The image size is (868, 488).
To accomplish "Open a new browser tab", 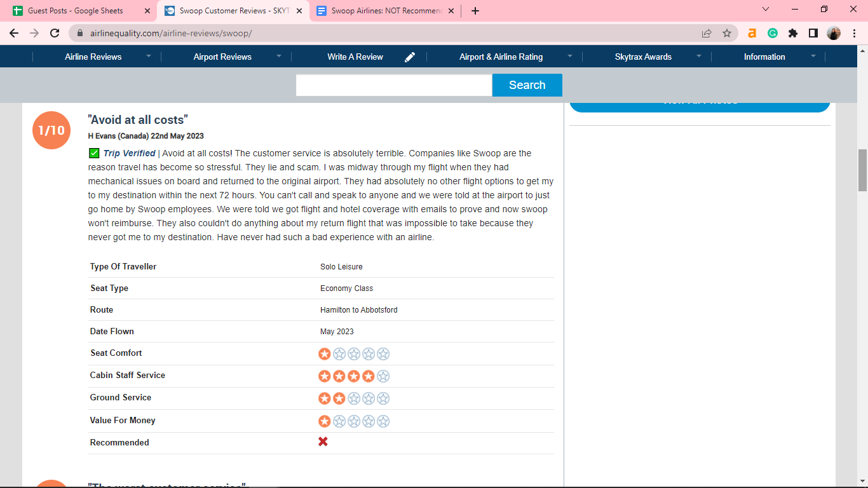I will click(475, 11).
